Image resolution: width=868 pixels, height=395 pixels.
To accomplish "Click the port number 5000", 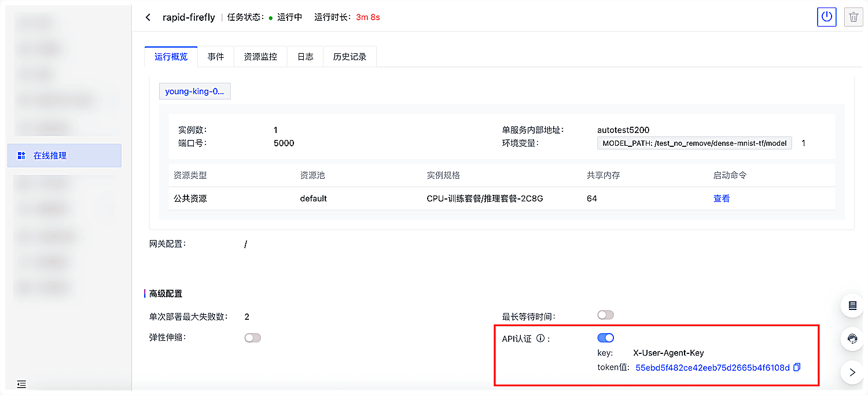I will click(x=284, y=143).
